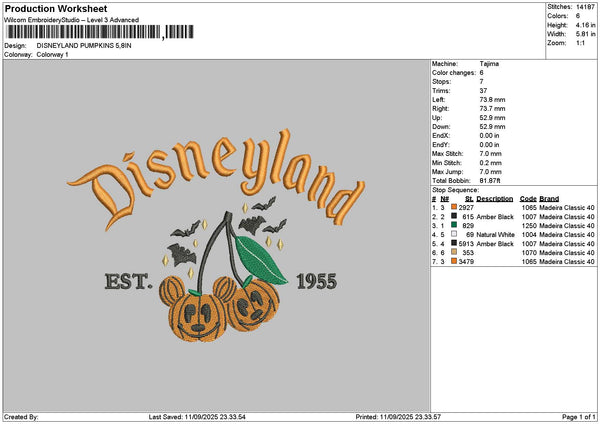Click the orange swatch in stop row 1
600x424 pixels.
tap(454, 207)
